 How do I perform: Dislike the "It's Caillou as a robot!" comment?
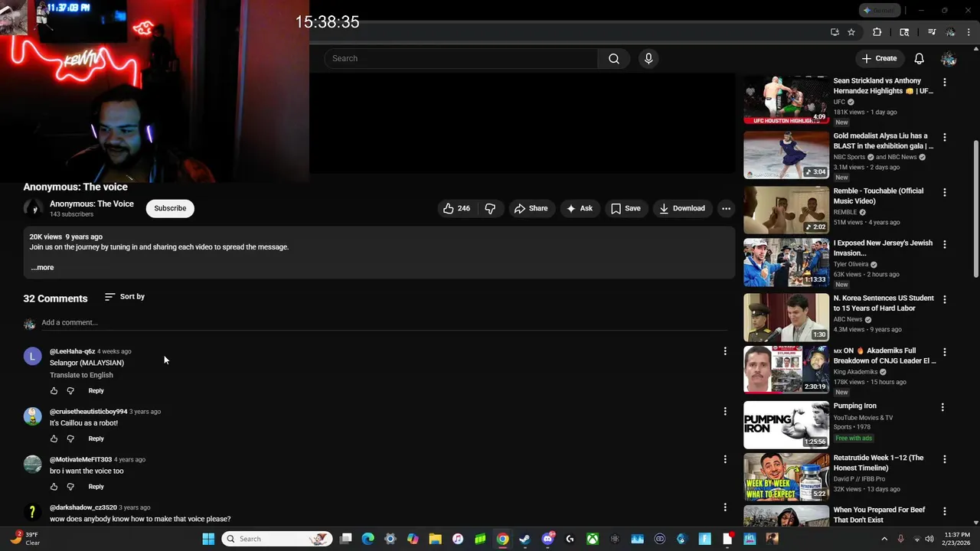click(x=70, y=439)
